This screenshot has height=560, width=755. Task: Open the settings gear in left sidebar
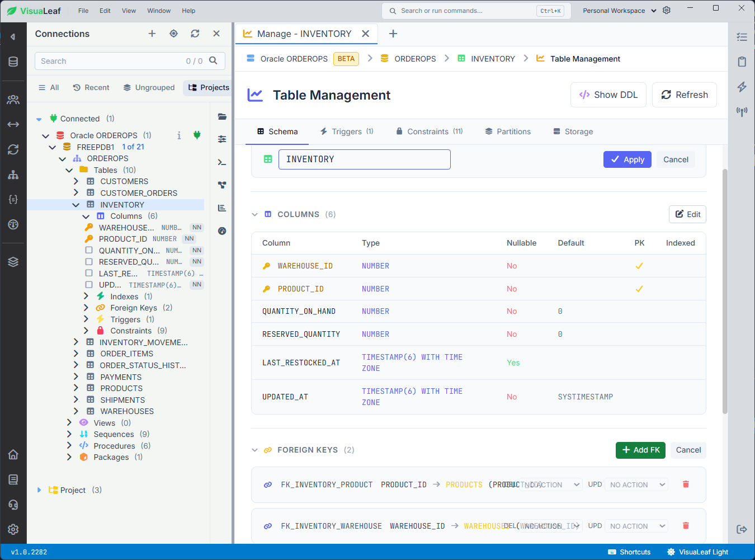point(13,529)
